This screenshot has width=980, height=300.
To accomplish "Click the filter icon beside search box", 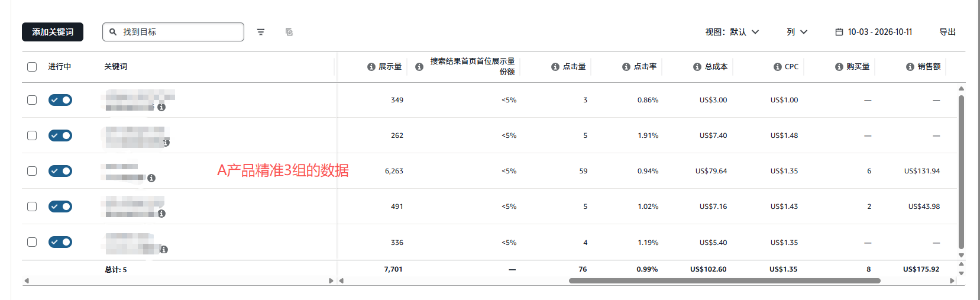I will pos(261,32).
